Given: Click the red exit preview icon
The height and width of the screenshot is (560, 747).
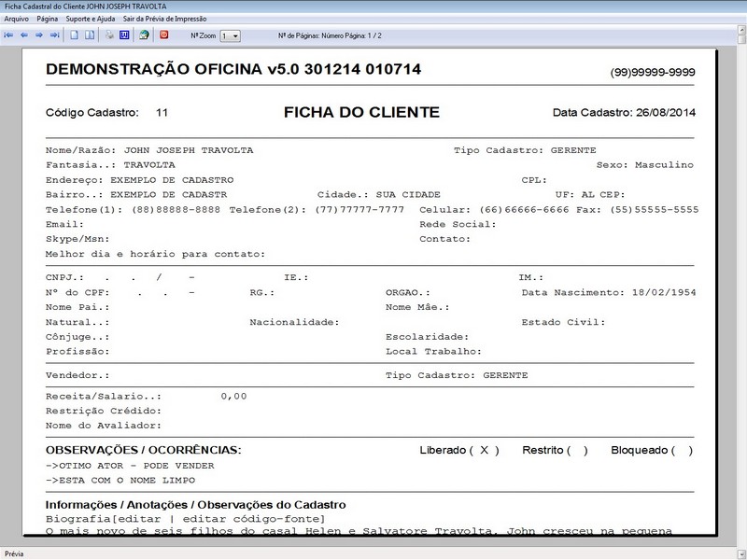Looking at the screenshot, I should (164, 35).
